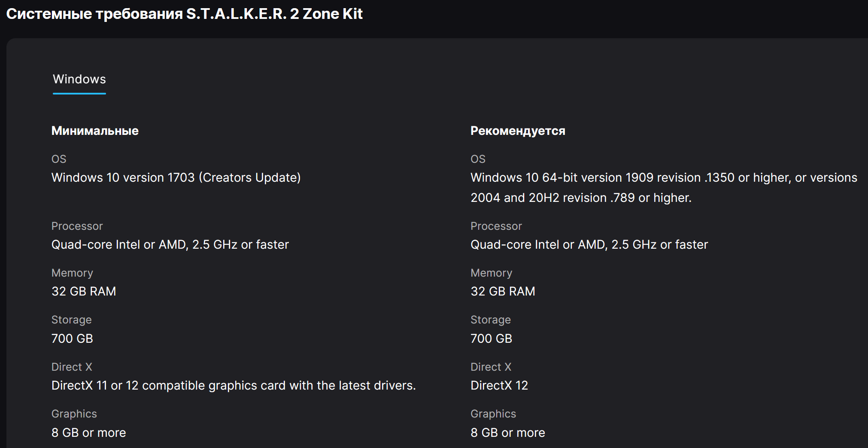Click the minimum DirectX 11 or 12 text
The width and height of the screenshot is (868, 448).
click(x=234, y=385)
